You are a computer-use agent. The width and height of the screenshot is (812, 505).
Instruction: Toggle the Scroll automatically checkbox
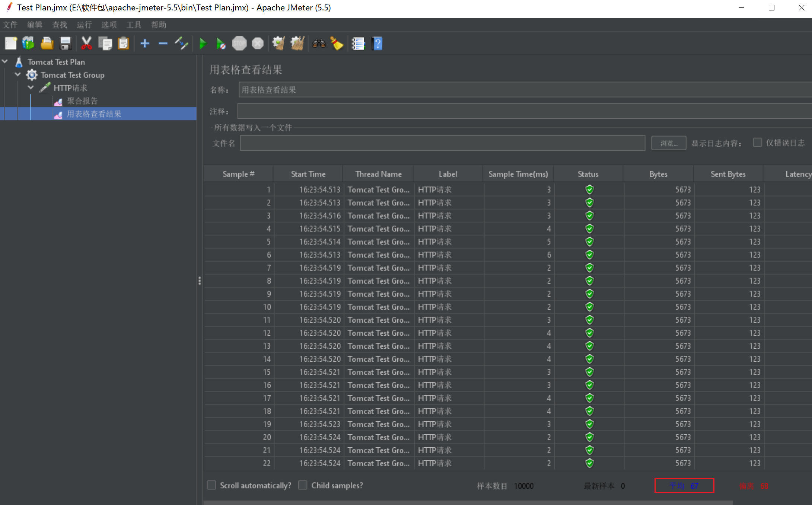click(211, 485)
